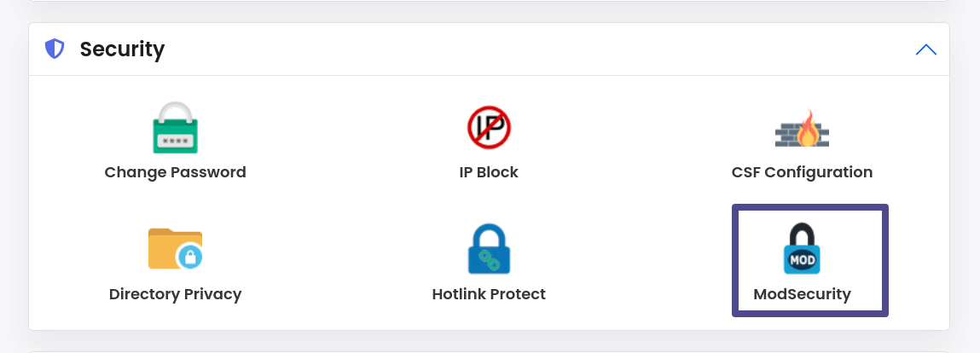Image resolution: width=980 pixels, height=353 pixels.
Task: Collapse the Security section with the chevron
Action: click(925, 49)
